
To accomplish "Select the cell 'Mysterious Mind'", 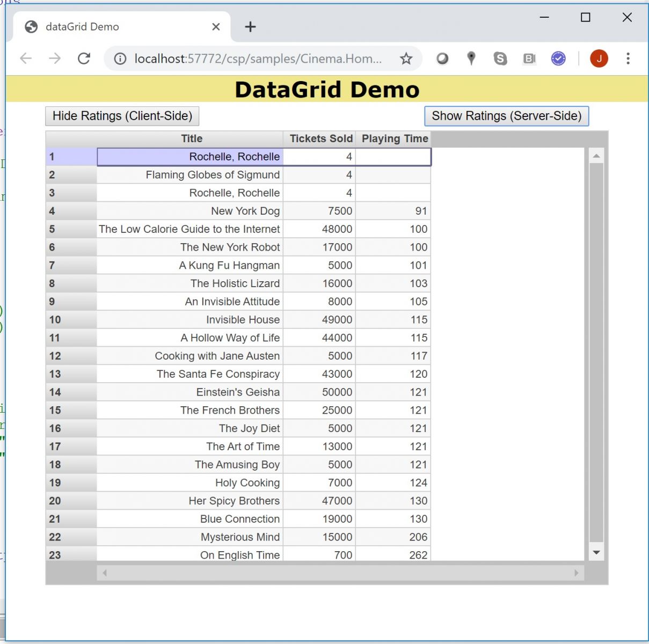I will (x=190, y=537).
